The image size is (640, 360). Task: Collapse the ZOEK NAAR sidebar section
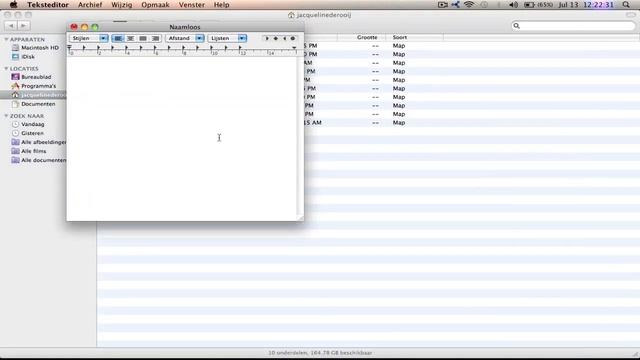coord(6,116)
